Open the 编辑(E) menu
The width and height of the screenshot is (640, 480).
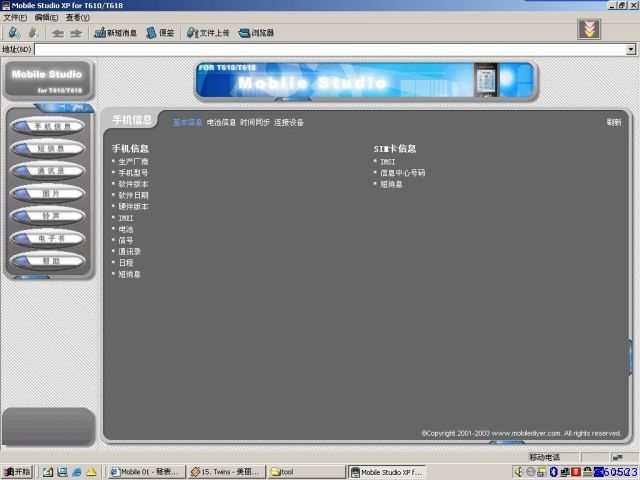(46, 17)
